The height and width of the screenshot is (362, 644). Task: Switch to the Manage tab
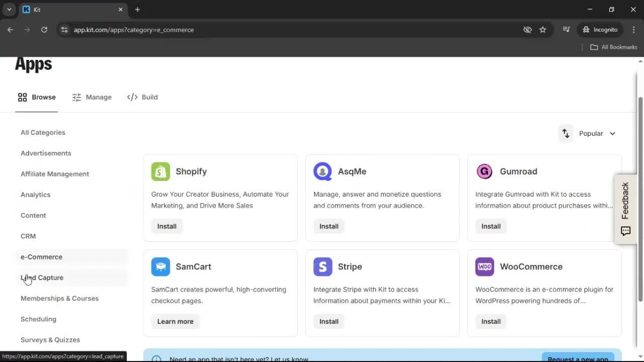(92, 97)
